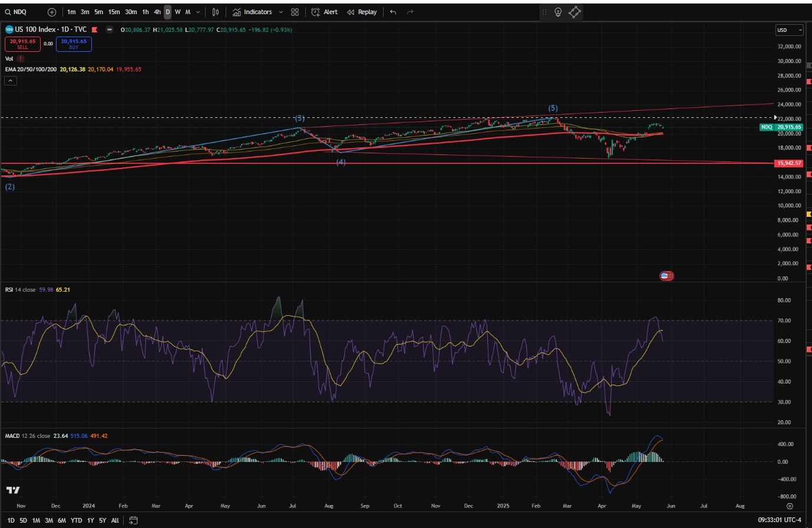Set date range to 5D
Viewport: 812px width, 528px height.
(23, 521)
